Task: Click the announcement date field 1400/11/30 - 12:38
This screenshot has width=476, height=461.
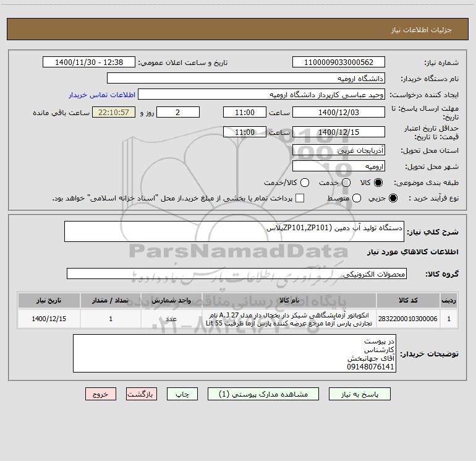Action: (89, 62)
